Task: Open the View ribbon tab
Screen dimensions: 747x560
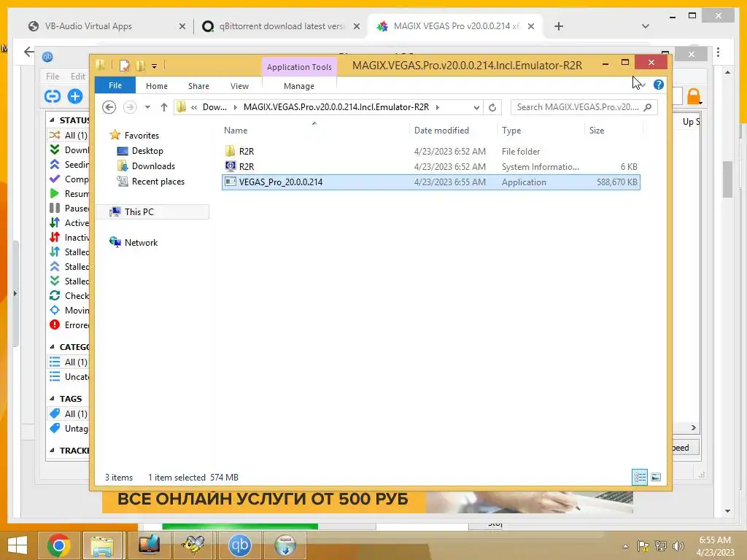Action: [239, 86]
